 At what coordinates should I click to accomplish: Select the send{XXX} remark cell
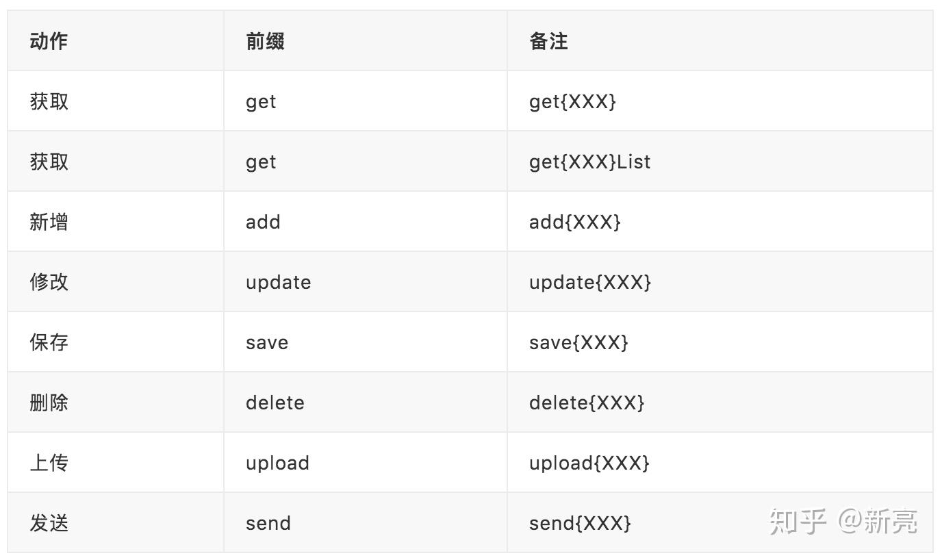point(720,523)
